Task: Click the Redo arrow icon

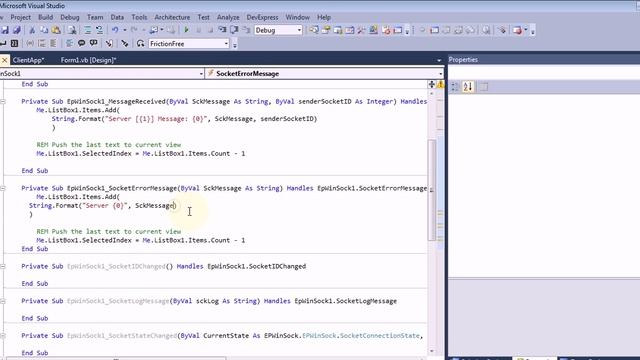Action: [134, 30]
